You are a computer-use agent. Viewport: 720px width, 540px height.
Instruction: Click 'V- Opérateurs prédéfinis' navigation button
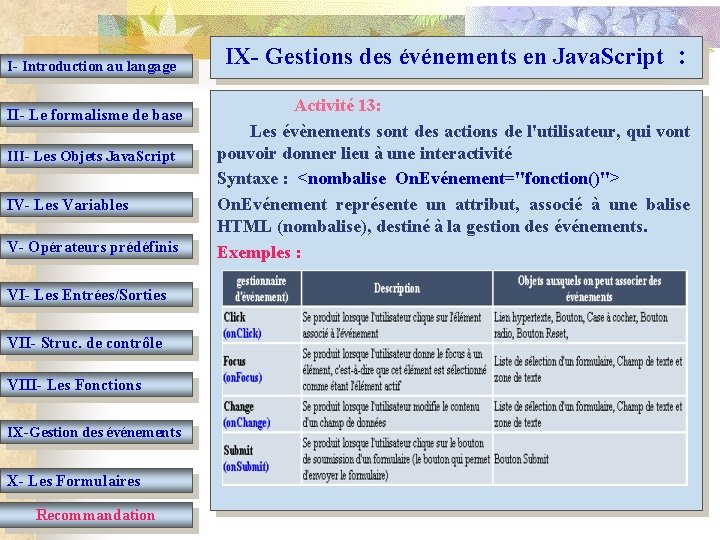(96, 247)
